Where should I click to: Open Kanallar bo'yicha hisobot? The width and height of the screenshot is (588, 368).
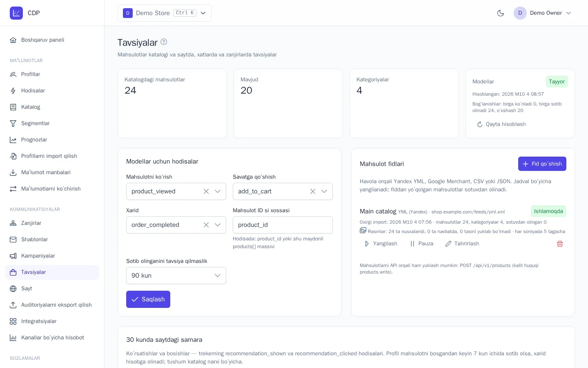pos(52,338)
